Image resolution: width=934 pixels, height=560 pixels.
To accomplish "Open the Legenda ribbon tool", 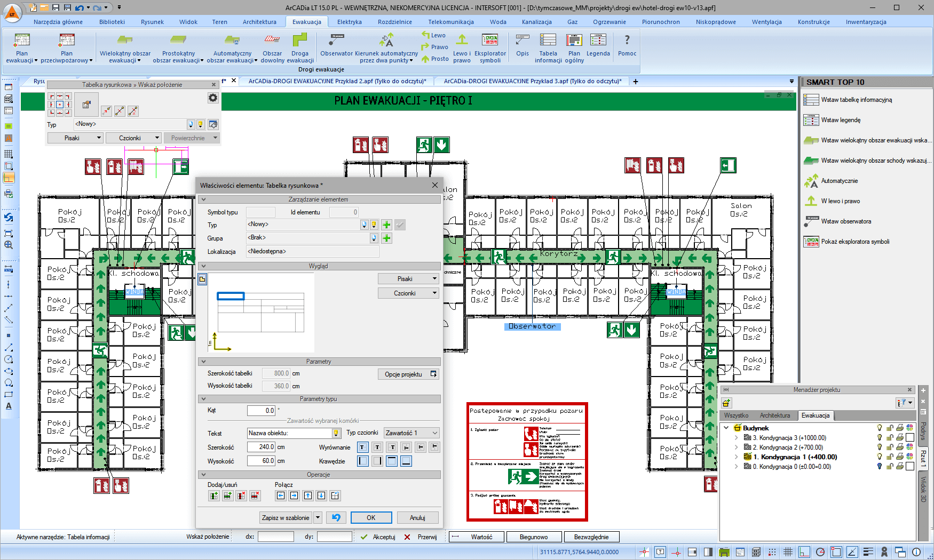I will coord(598,45).
